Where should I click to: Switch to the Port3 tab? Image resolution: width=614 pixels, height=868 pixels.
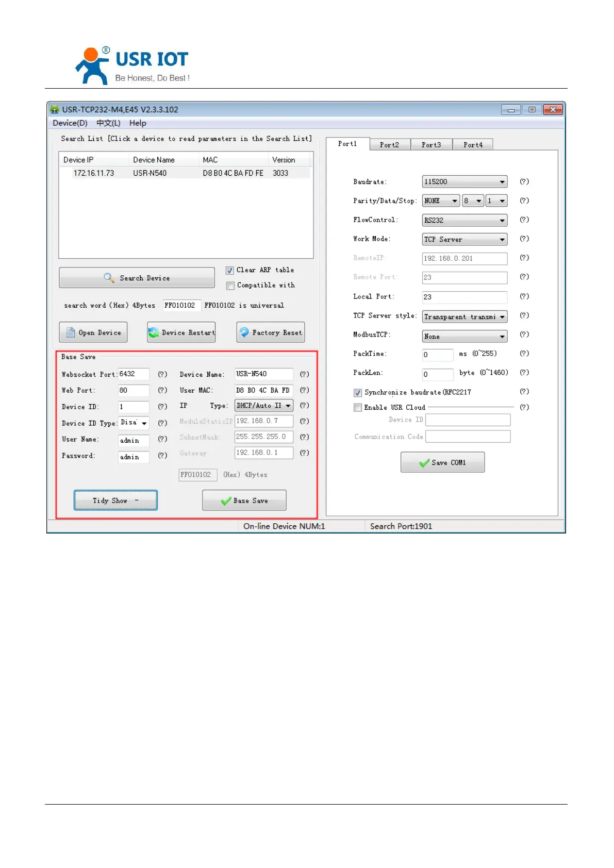432,145
